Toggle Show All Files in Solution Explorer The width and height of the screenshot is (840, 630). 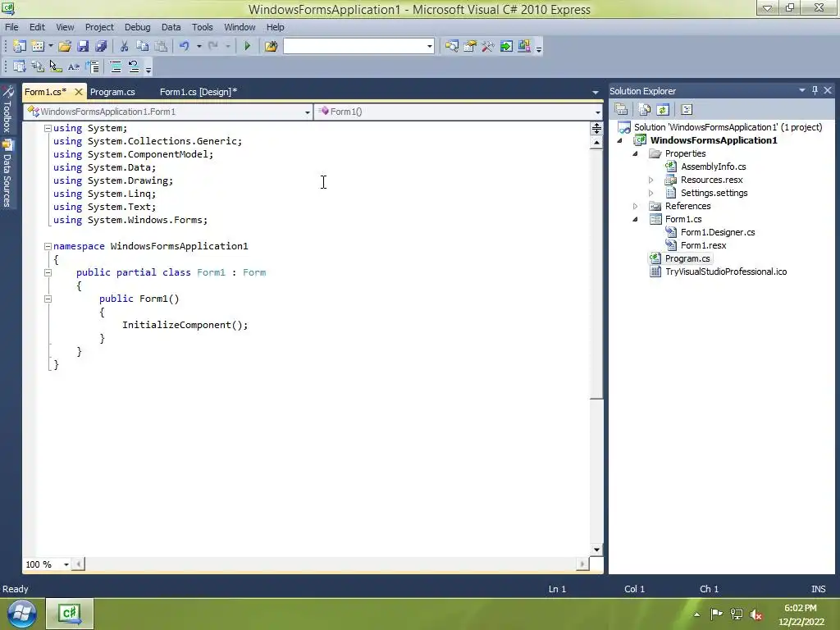645,110
